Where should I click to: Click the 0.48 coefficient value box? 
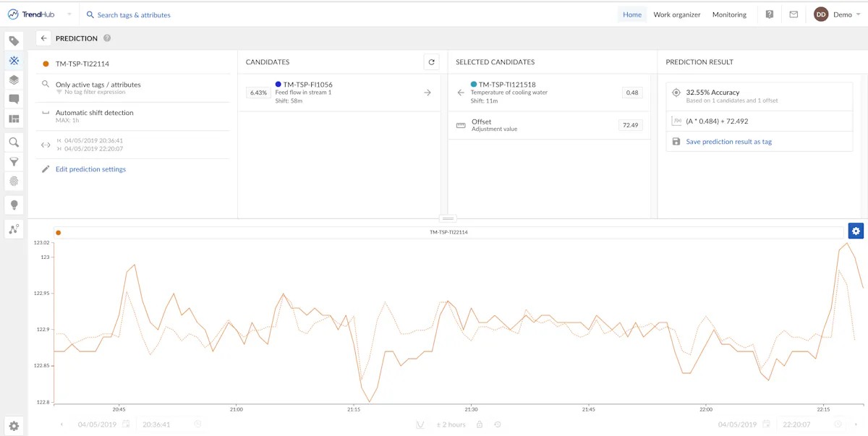tap(632, 93)
